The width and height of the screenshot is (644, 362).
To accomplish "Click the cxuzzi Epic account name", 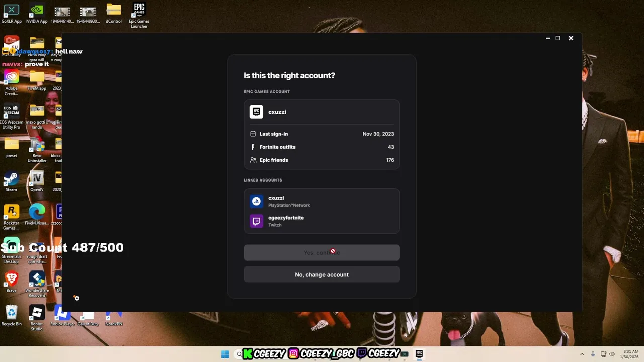I will [277, 112].
